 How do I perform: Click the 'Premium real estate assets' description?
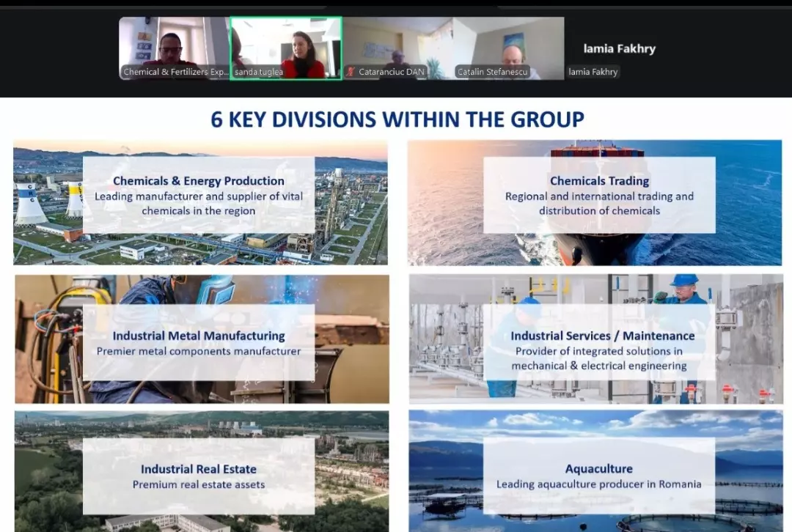pyautogui.click(x=199, y=484)
